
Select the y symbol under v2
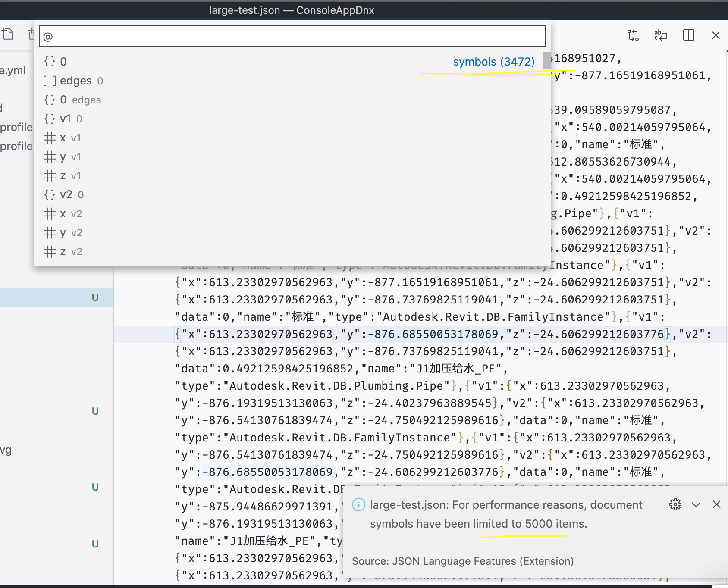coord(63,232)
